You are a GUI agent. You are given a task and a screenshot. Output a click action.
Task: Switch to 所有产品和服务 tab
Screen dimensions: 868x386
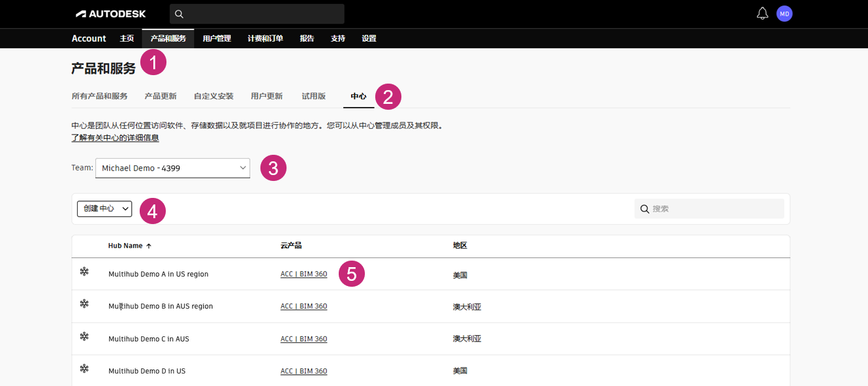coord(100,96)
